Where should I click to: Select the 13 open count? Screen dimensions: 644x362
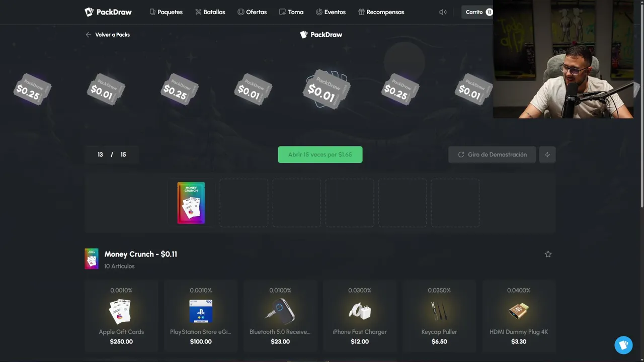point(100,154)
